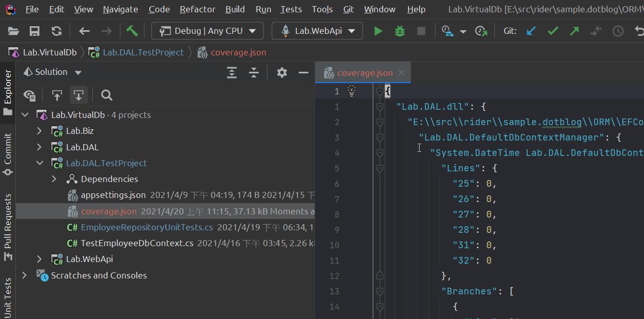Open the dropdown arrow beside coverage icon

coord(463,31)
